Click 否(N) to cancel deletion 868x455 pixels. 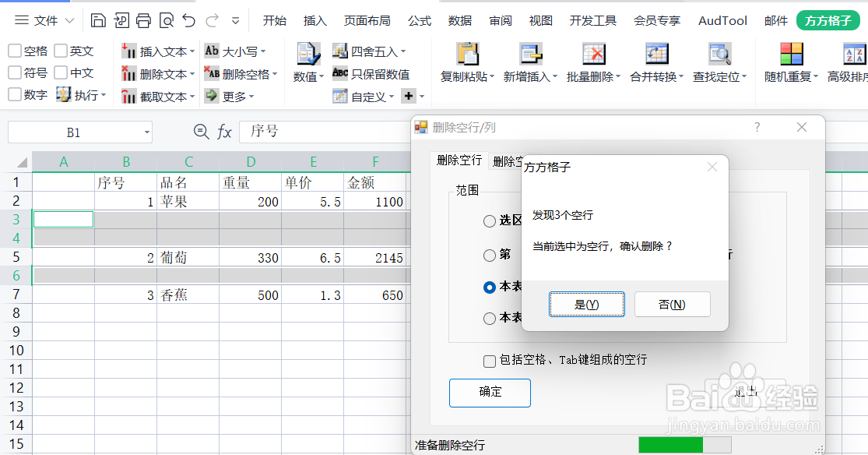(x=672, y=305)
